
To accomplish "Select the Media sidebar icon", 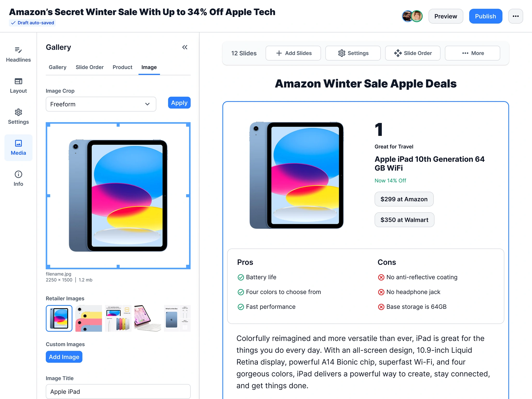I will click(x=18, y=148).
